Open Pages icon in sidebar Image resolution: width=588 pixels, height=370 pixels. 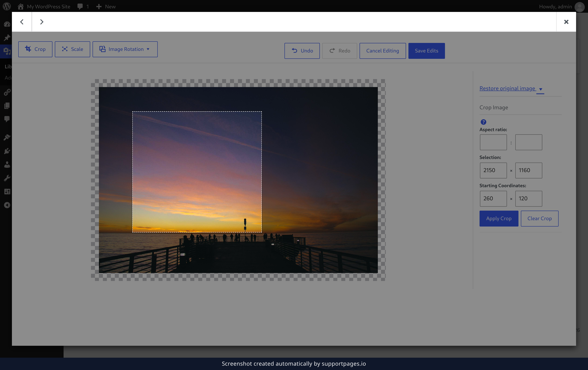[7, 106]
